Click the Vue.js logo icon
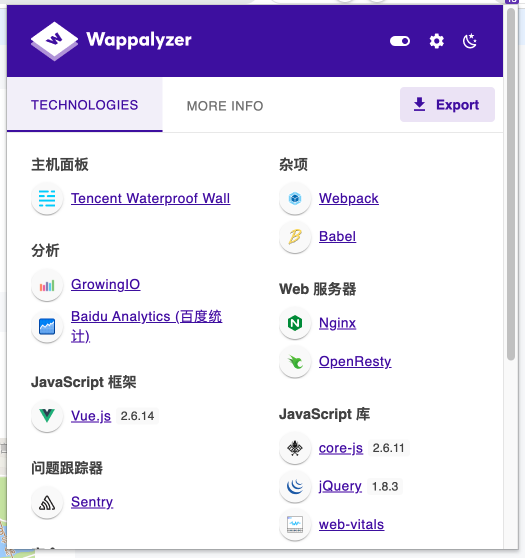 click(x=47, y=416)
